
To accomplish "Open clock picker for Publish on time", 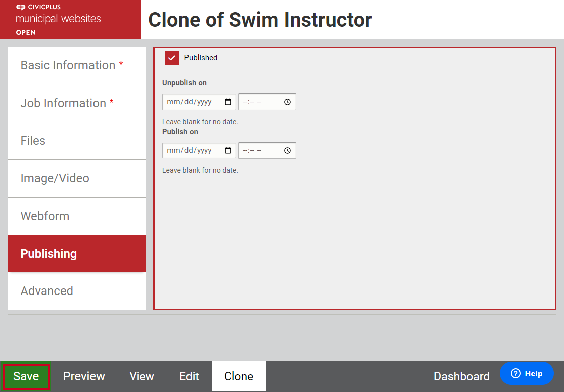I will click(287, 151).
